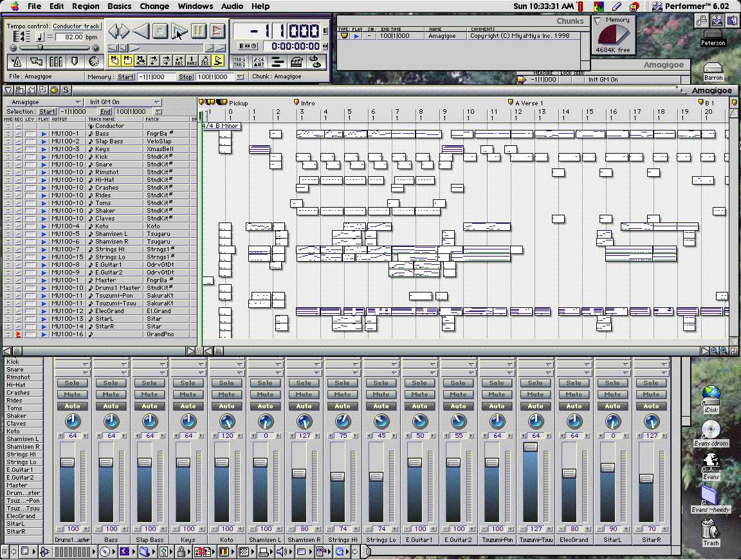Click the quarter note beat value icon
The height and width of the screenshot is (560, 741).
click(40, 37)
